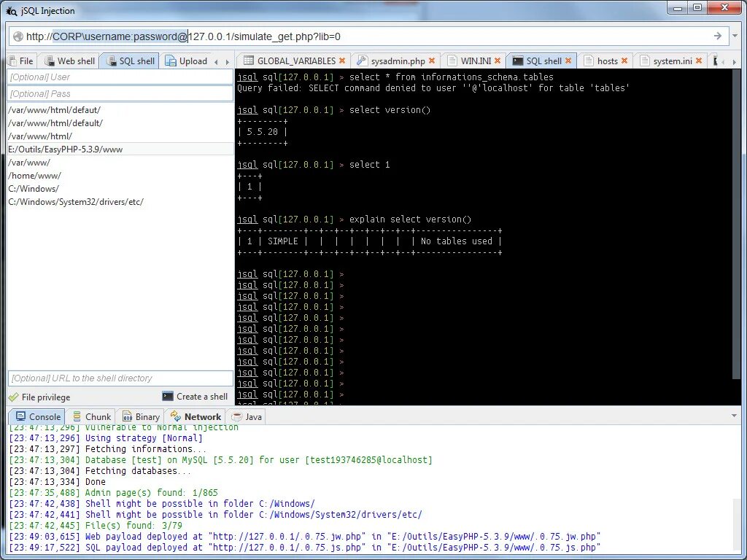Viewport: 747px width, 560px height.
Task: Open the Upload tab
Action: (x=186, y=61)
